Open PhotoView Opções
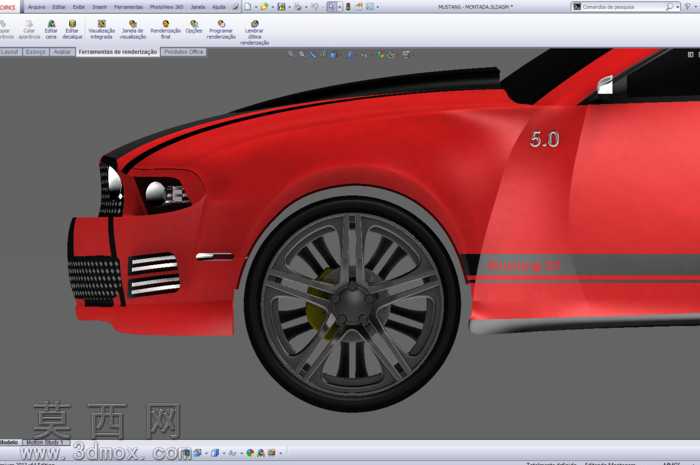Viewport: 700px width, 465px height. click(x=194, y=27)
